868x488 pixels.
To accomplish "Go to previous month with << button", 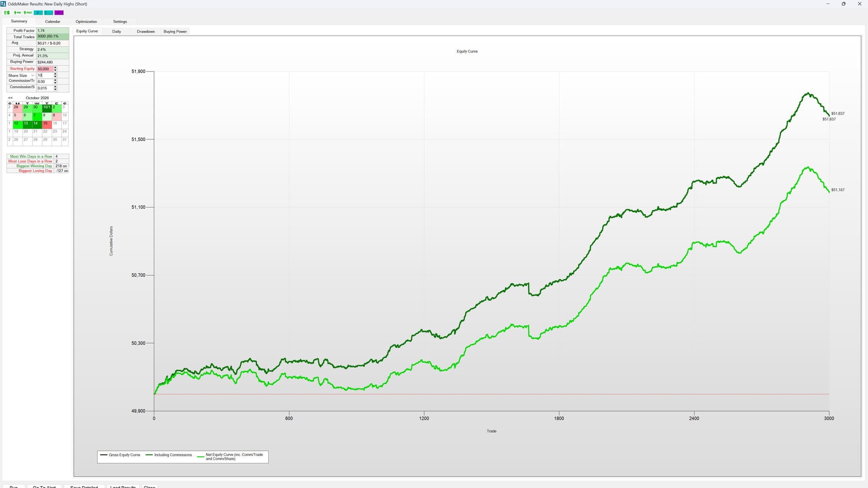I will [x=10, y=98].
